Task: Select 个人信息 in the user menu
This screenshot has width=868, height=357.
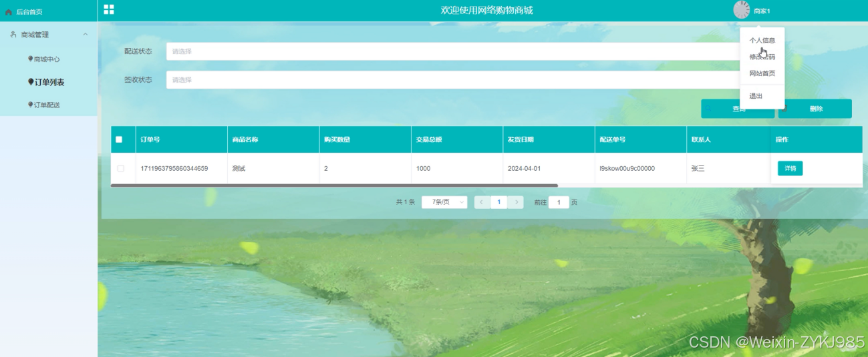Action: pyautogui.click(x=762, y=40)
